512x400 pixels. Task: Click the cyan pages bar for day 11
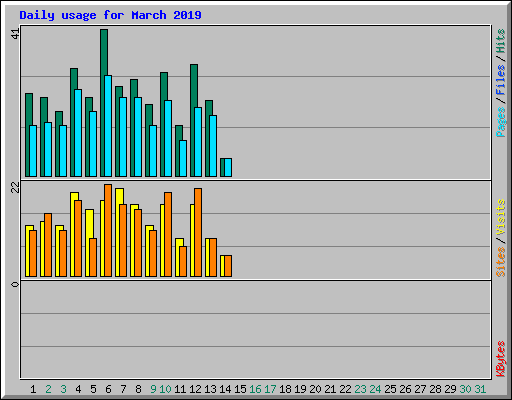[183, 158]
